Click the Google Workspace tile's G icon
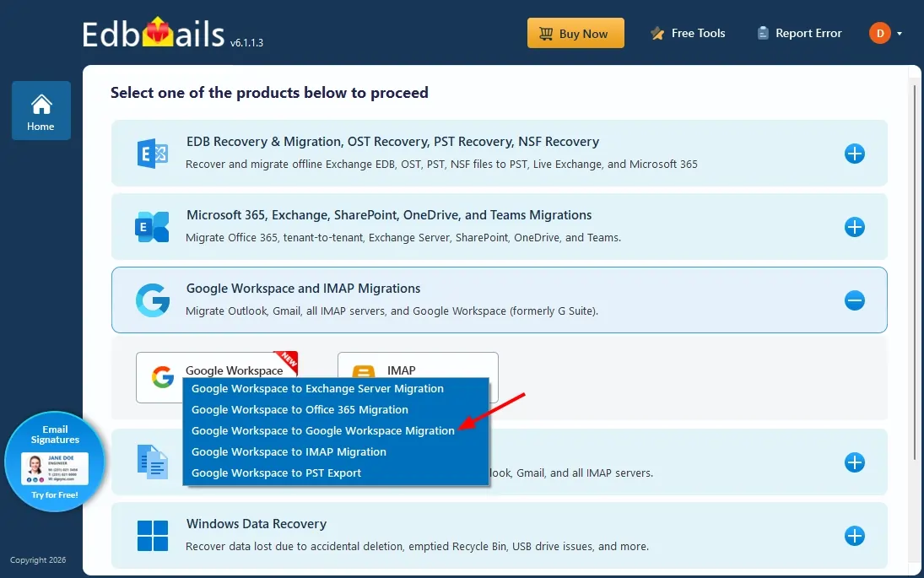The height and width of the screenshot is (578, 924). [x=163, y=377]
